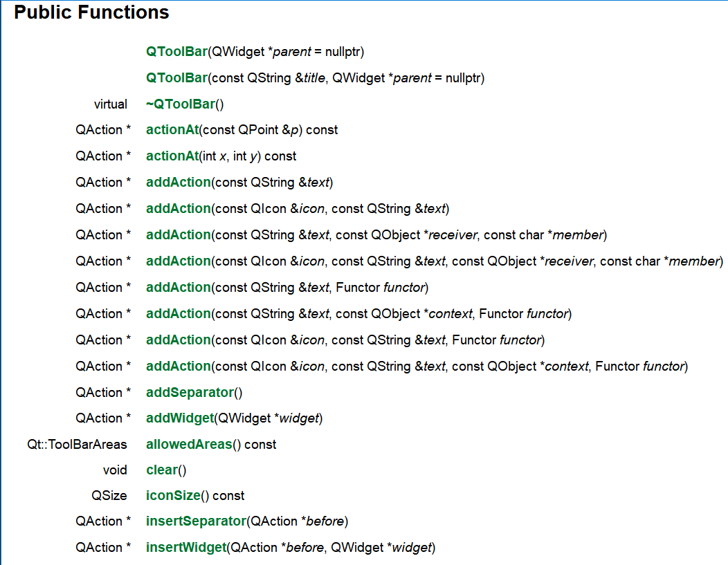Open the QToolBar constructor with title parameter
The height and width of the screenshot is (565, 728).
click(x=176, y=78)
